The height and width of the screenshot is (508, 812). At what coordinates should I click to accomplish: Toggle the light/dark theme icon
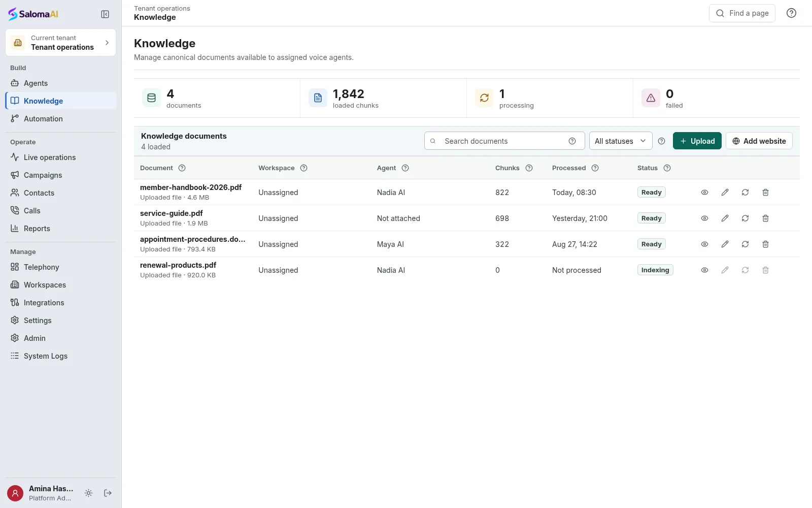(x=88, y=493)
